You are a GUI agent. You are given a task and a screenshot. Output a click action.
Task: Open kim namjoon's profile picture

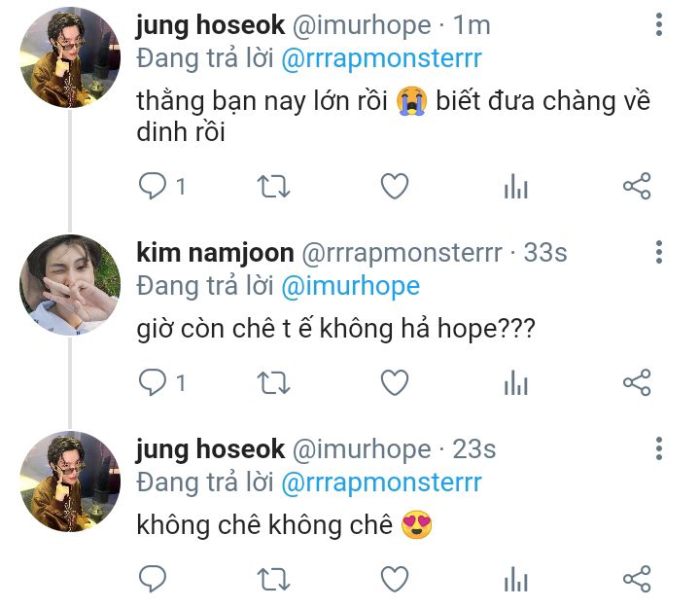(69, 284)
